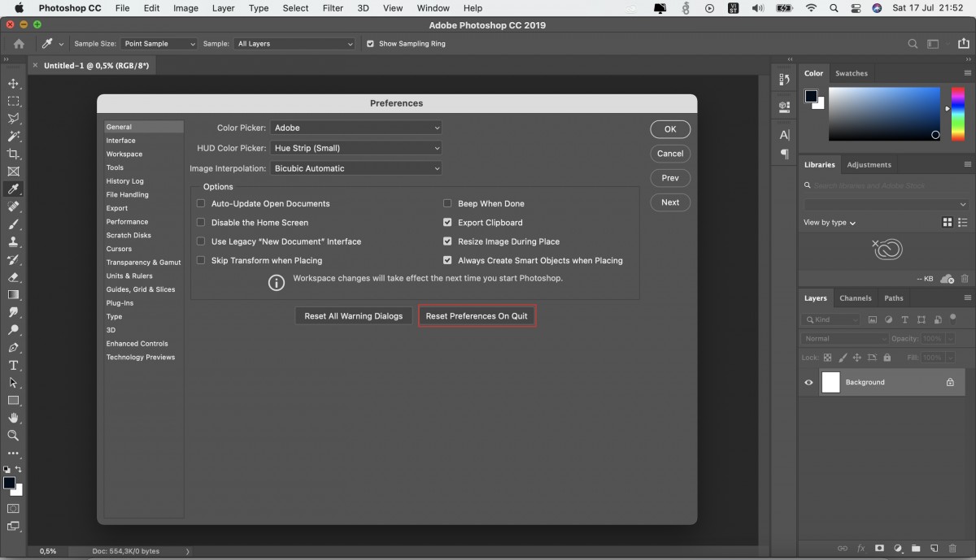Click Reset Preferences On Quit button
The height and width of the screenshot is (560, 976).
[477, 316]
